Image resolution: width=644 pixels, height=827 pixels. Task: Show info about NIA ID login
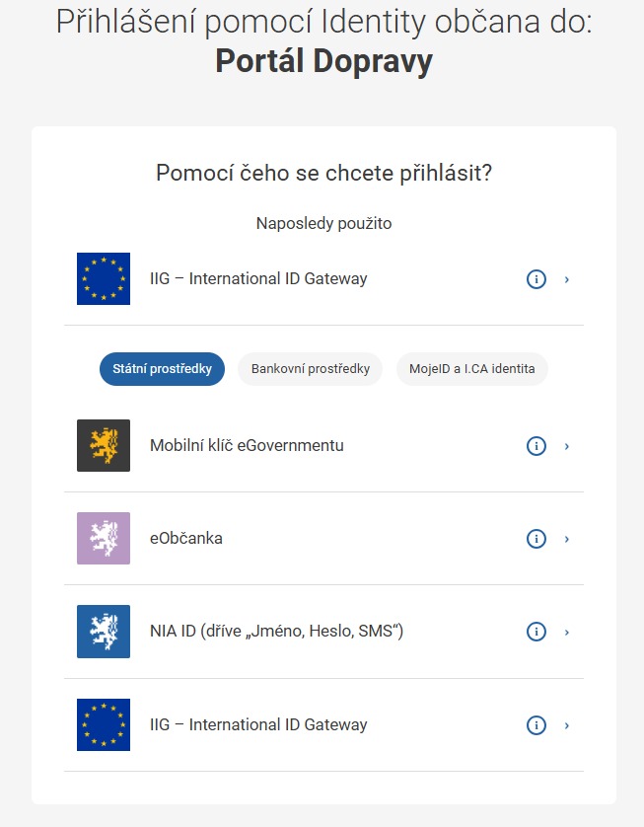click(x=536, y=632)
